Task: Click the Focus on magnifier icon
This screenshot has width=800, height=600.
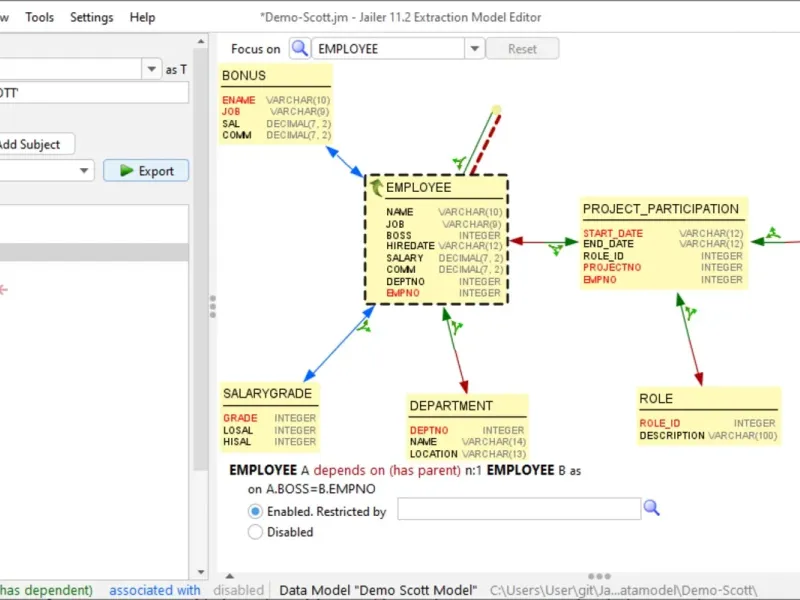Action: (x=300, y=48)
